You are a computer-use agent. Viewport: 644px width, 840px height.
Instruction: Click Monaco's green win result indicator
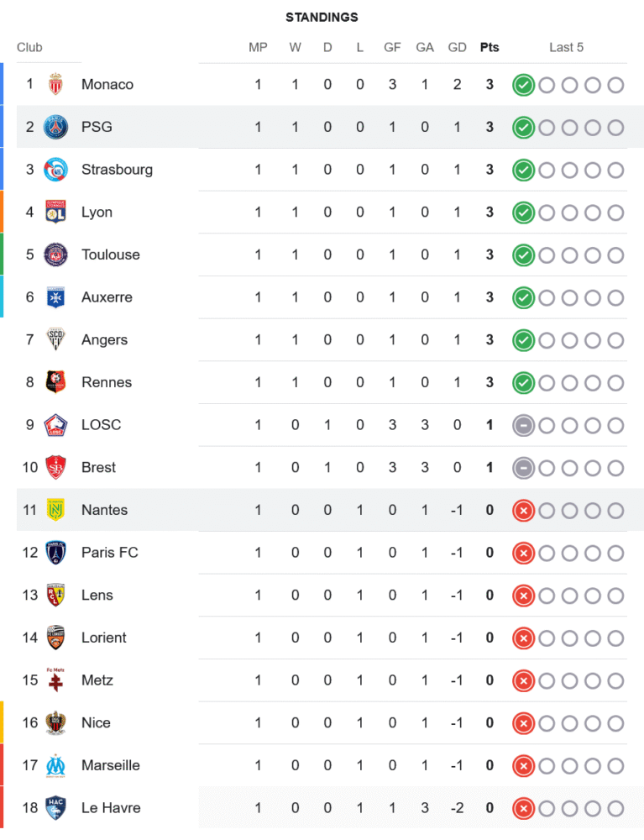pos(523,85)
